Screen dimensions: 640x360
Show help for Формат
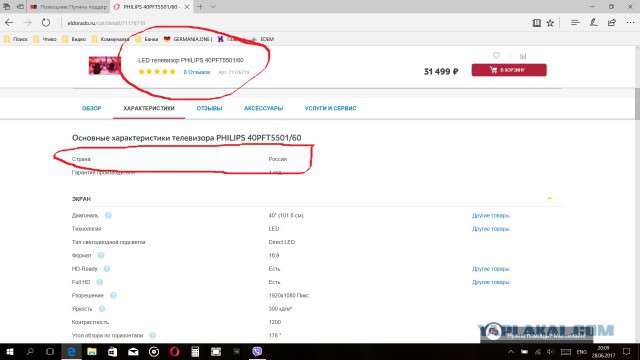point(101,255)
